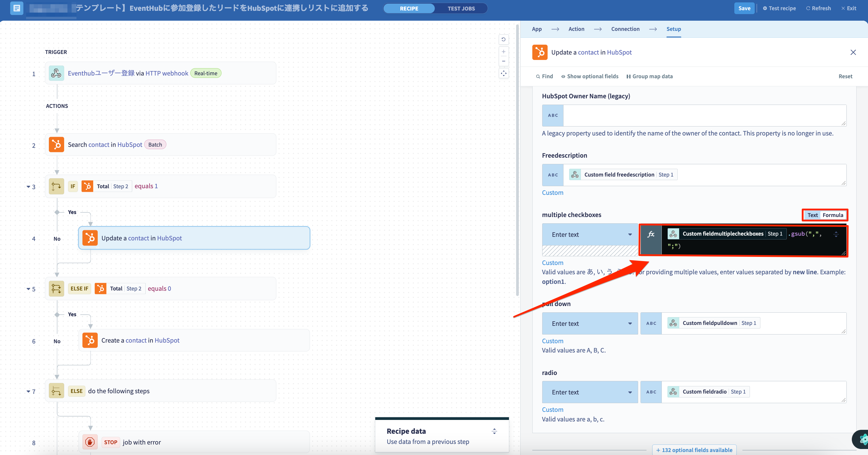Switch multiple checkboxes field to Text mode

(x=812, y=215)
